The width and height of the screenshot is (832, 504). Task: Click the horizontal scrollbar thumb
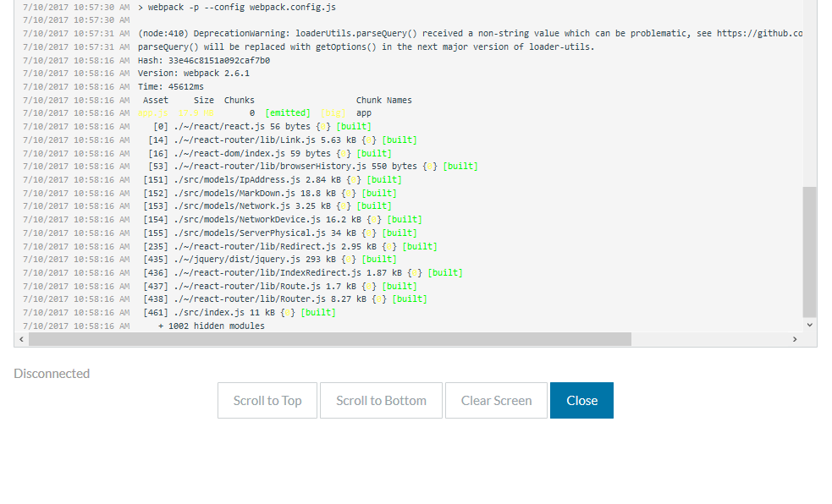point(330,339)
